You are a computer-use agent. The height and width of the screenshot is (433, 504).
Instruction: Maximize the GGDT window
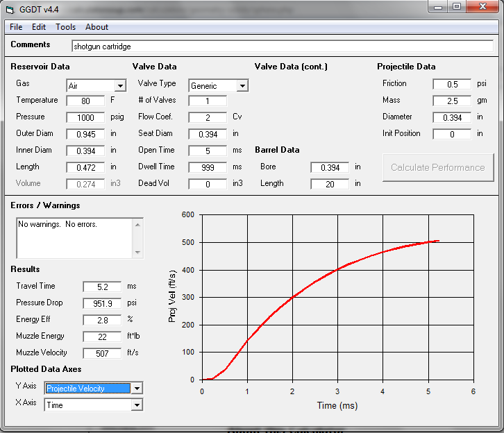pyautogui.click(x=456, y=7)
